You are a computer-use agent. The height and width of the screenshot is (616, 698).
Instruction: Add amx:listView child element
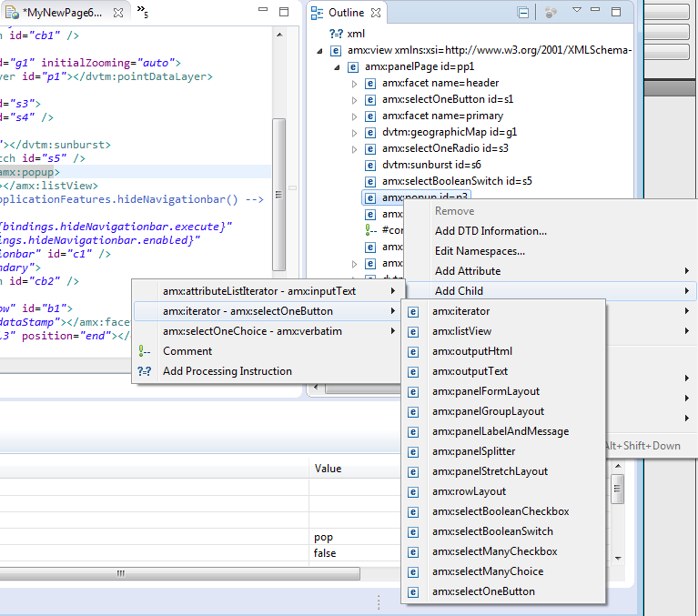[x=503, y=331]
